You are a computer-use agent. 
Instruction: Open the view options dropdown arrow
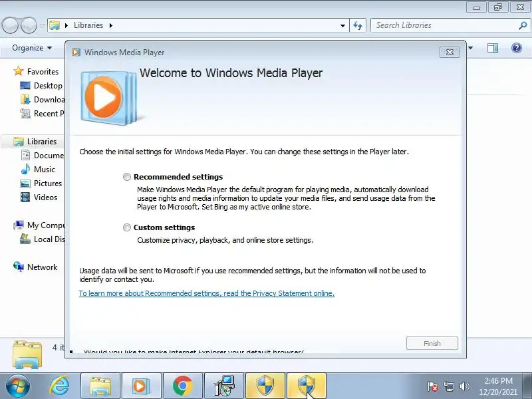[x=471, y=48]
